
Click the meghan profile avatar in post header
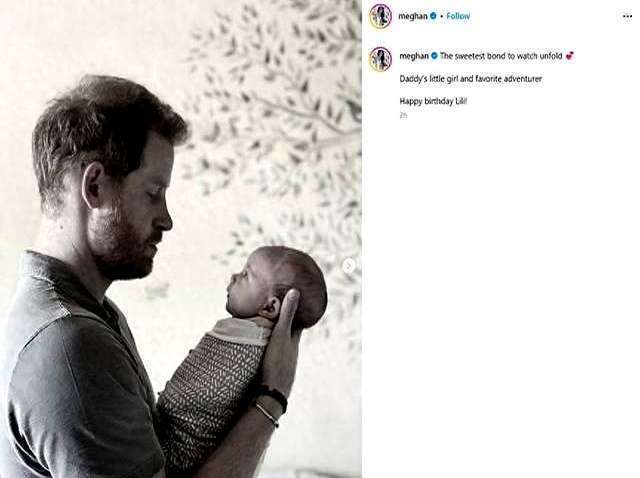[x=380, y=16]
